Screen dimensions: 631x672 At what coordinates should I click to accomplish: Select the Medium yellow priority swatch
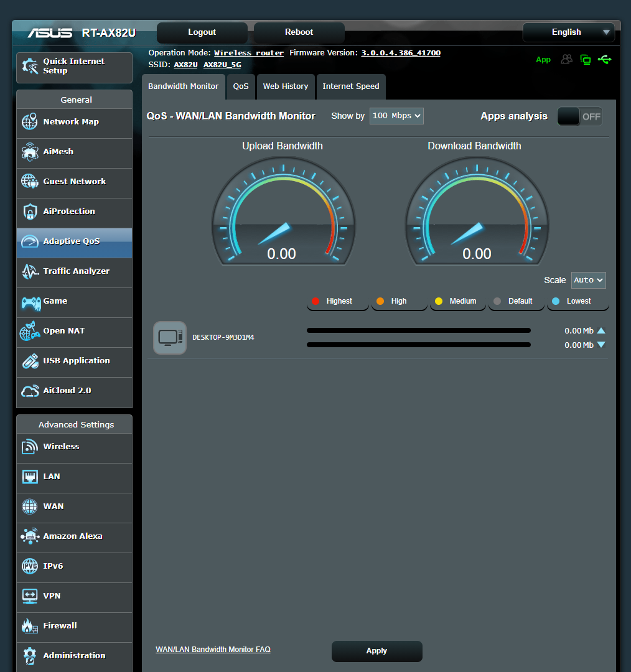coord(439,301)
